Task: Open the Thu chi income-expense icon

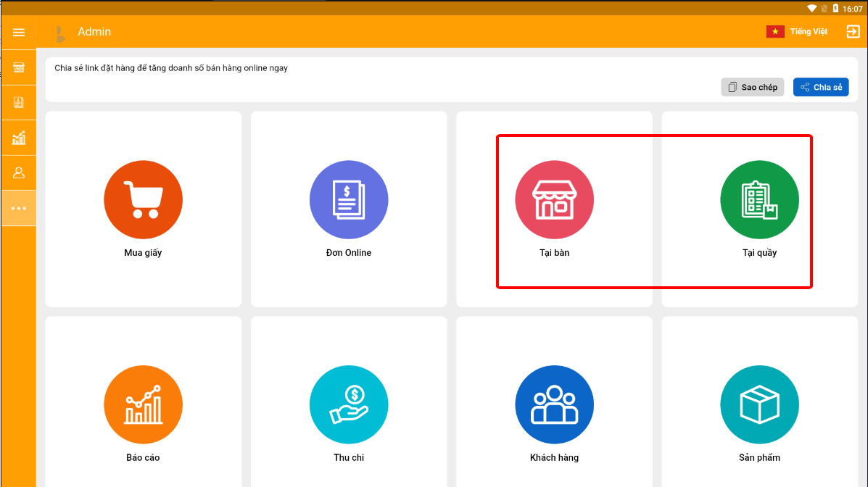Action: click(349, 405)
